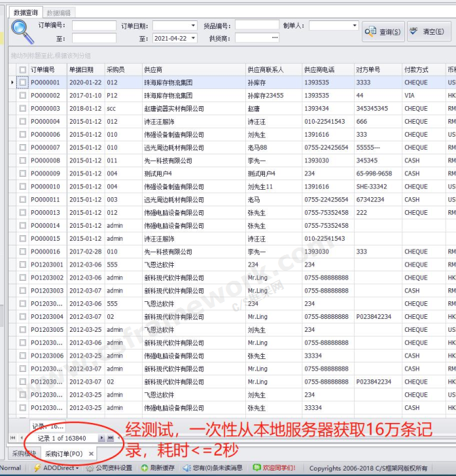This screenshot has height=476, width=456.
Task: Check the row checkbox for PO000001
Action: pos(22,82)
